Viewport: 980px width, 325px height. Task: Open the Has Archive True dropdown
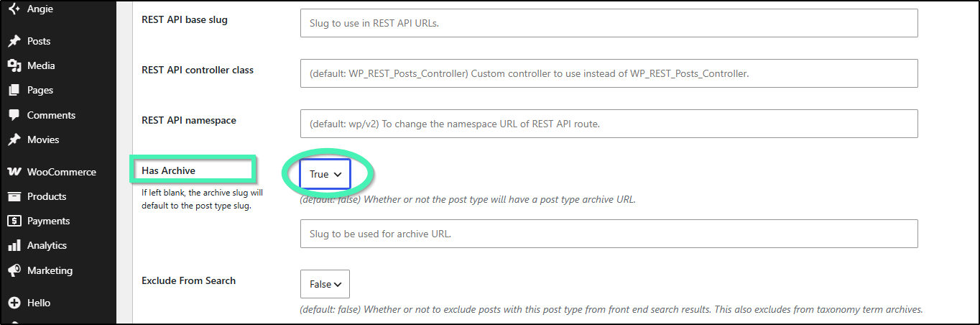click(325, 174)
